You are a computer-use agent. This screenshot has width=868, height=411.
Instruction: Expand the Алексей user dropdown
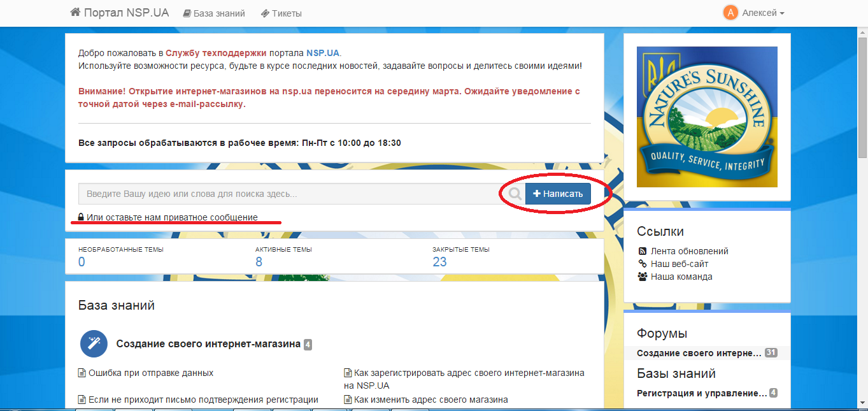(763, 13)
